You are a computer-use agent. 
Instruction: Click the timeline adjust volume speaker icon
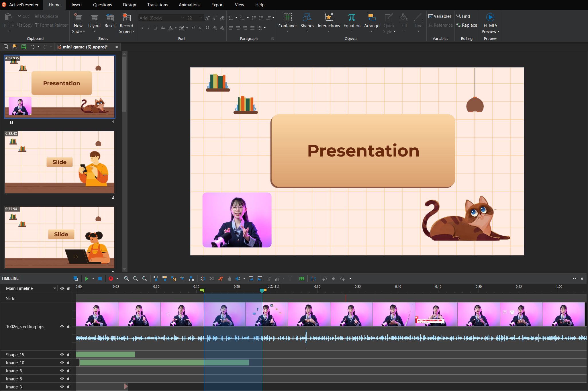(238, 279)
